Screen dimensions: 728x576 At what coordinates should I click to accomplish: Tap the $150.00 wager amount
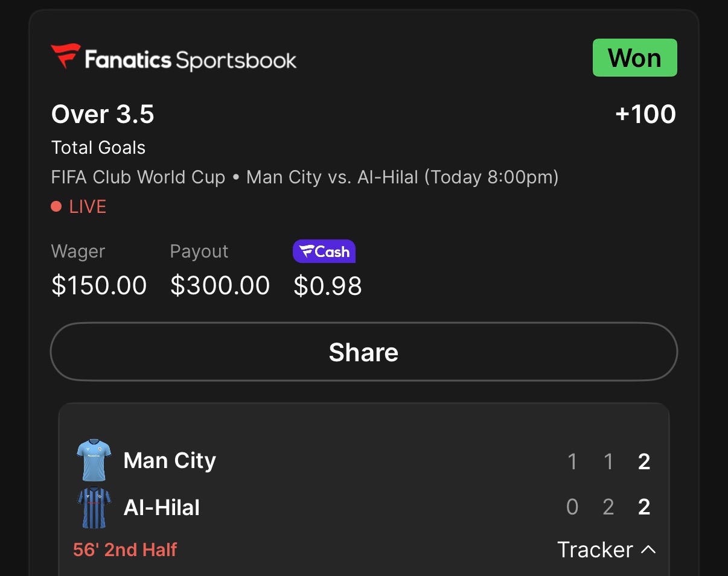coord(99,285)
